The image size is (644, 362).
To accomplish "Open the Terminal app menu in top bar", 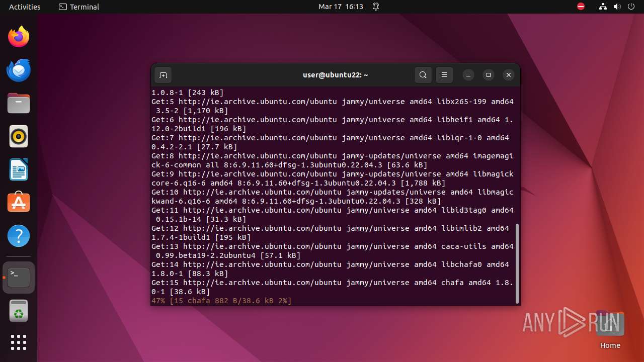I will tap(79, 7).
